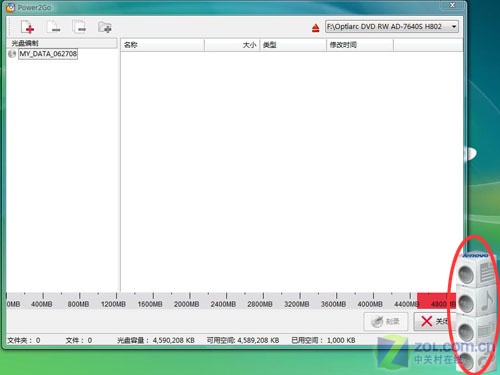The image size is (500, 375).
Task: Click the remove all files icon
Action: pos(79,27)
